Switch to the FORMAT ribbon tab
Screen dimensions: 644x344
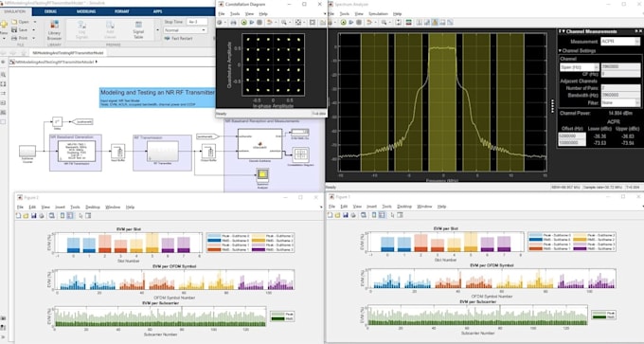[121, 11]
